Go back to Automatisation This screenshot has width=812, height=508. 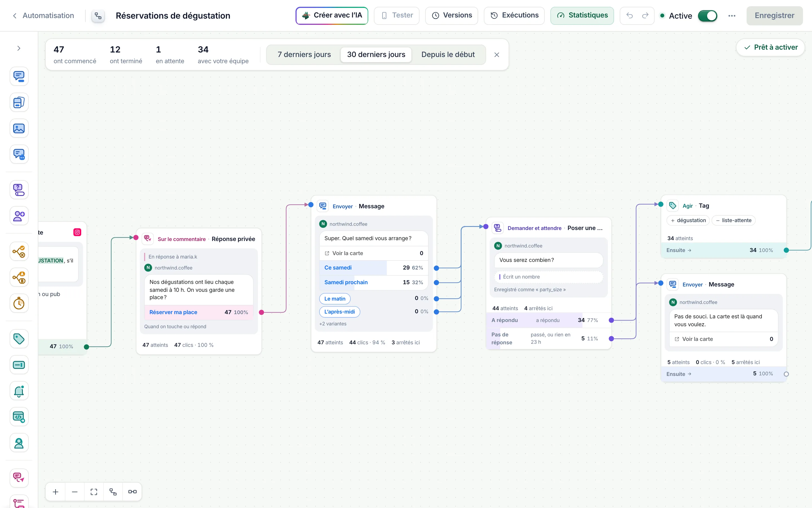coord(43,16)
